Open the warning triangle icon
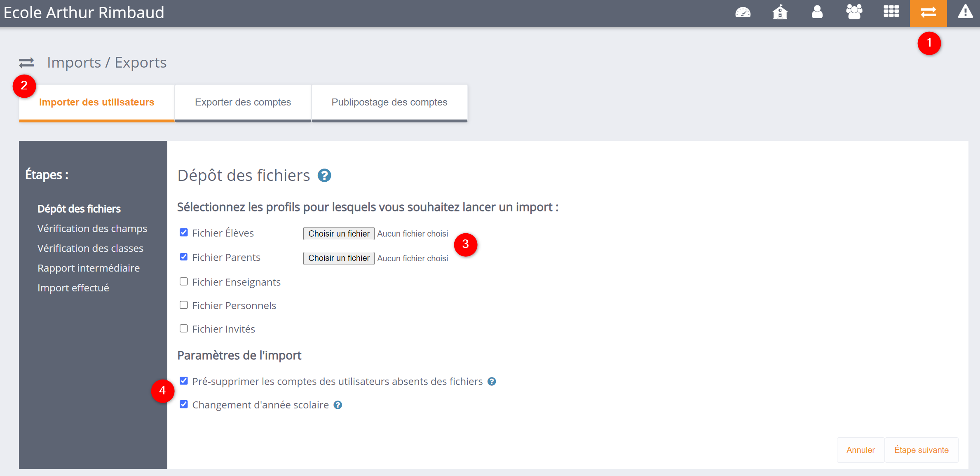 [x=965, y=12]
